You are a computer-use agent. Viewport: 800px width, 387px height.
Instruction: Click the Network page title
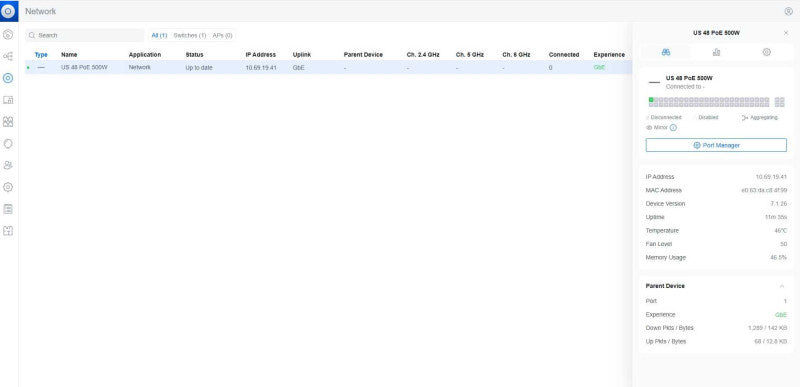(41, 11)
